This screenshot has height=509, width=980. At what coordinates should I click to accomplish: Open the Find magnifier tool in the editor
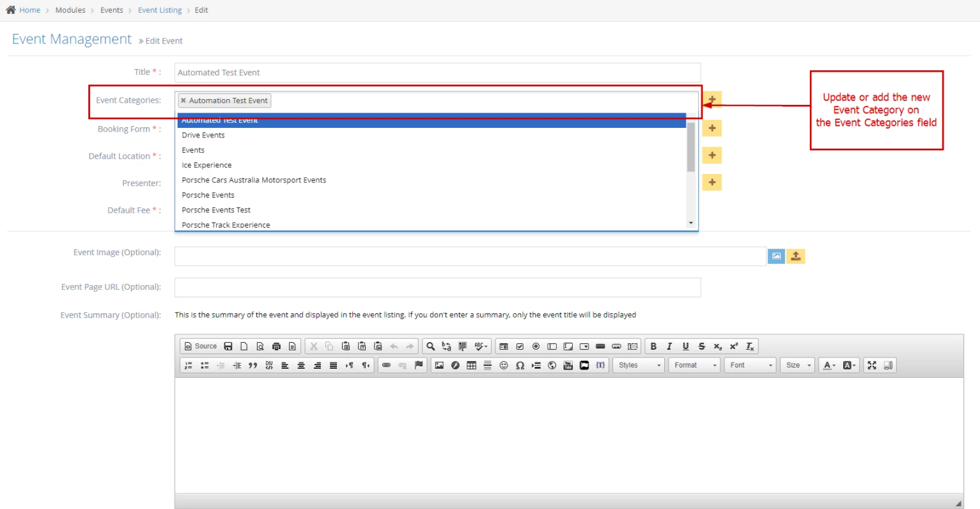point(430,347)
